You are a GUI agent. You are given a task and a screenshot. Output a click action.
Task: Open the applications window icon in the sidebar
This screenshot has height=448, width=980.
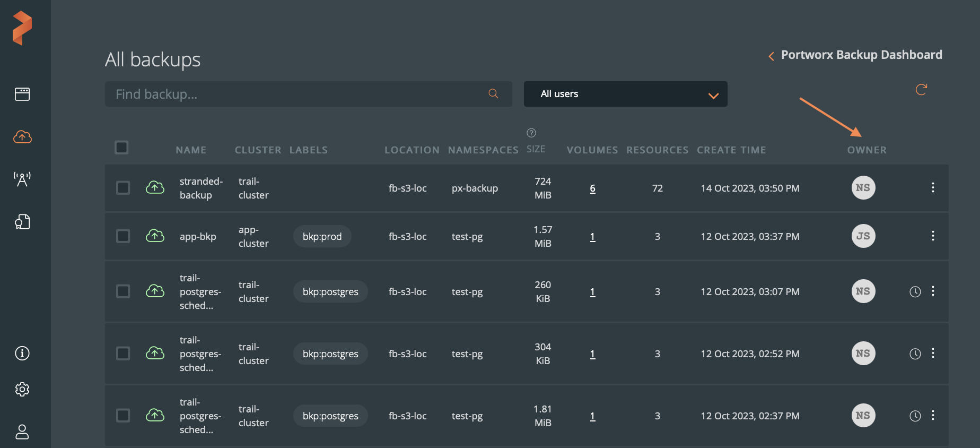[x=22, y=94]
